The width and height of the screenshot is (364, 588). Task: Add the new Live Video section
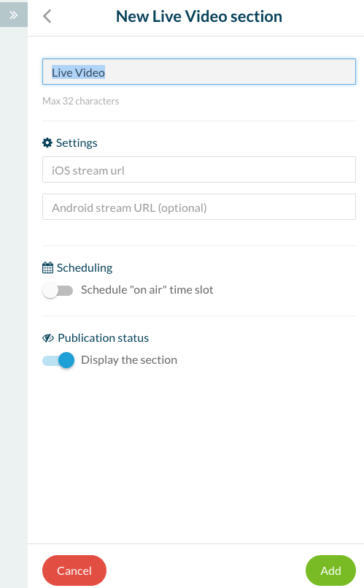tap(330, 570)
